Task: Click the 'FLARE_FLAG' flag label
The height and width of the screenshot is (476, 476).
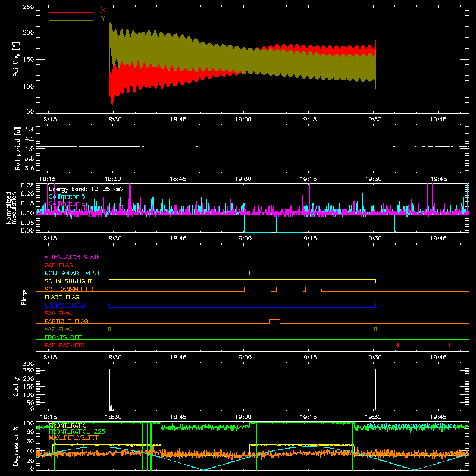Action: (62, 297)
